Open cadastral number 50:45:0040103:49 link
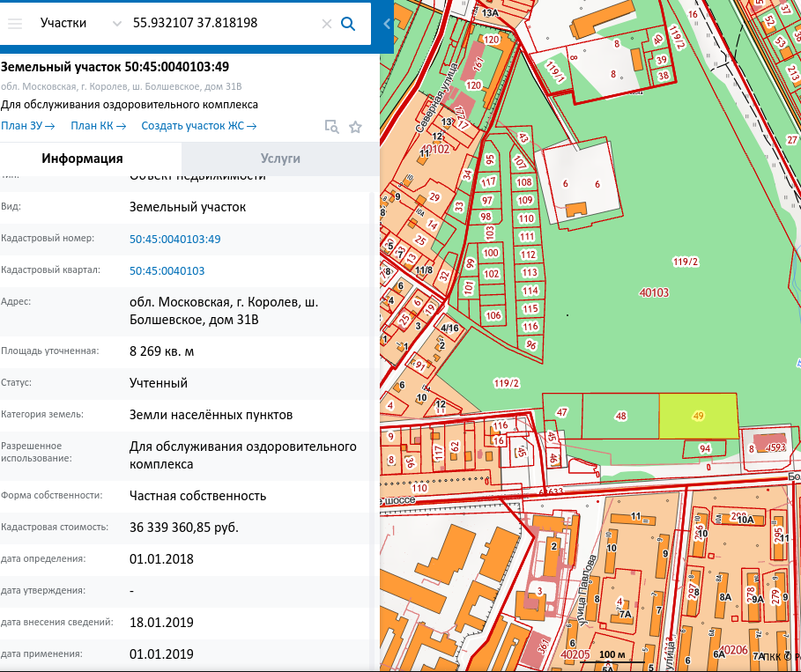This screenshot has height=672, width=801. 174,239
